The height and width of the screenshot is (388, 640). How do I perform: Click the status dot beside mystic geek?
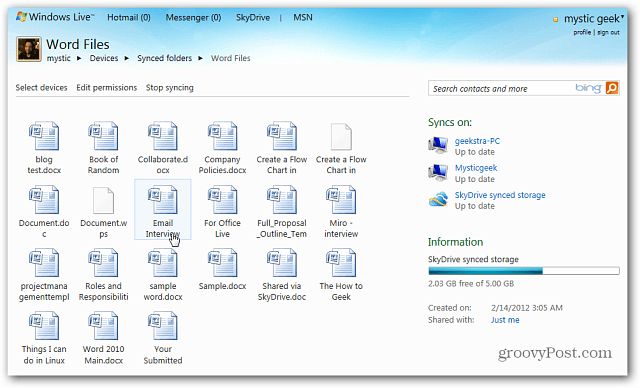pos(556,20)
